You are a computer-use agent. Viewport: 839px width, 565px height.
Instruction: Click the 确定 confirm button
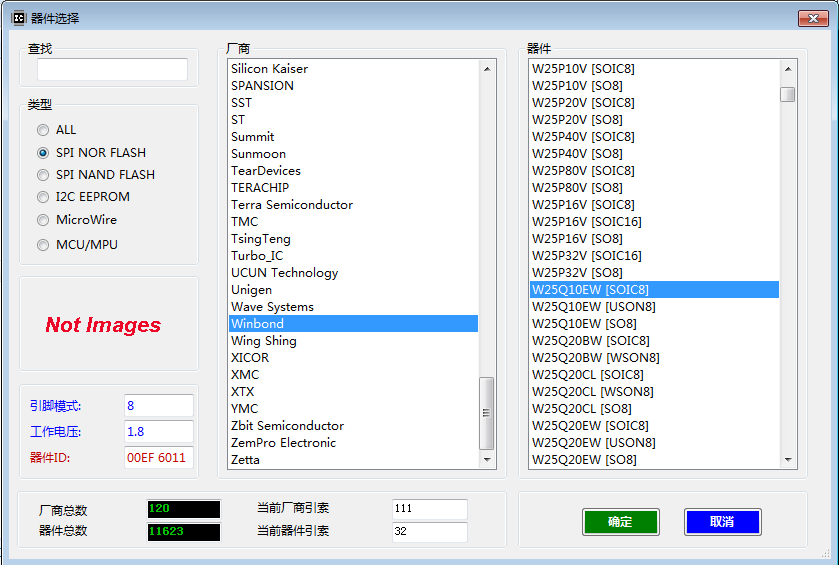click(x=621, y=522)
